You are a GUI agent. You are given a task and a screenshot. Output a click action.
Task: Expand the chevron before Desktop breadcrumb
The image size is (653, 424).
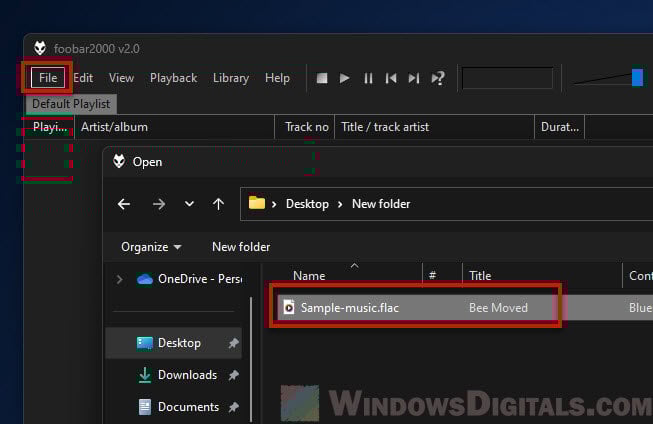[274, 204]
